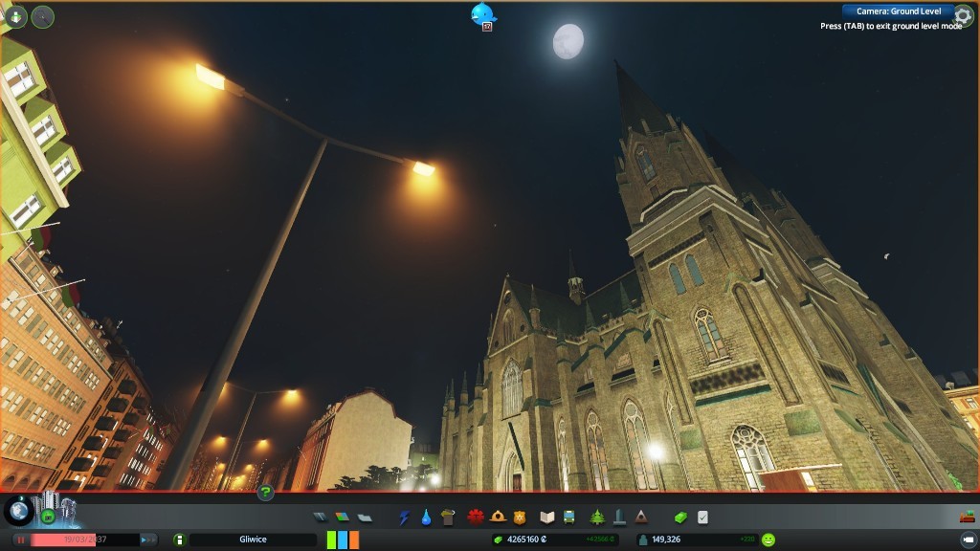Viewport: 980px width, 551px height.
Task: Click the Camera: Ground Level label
Action: click(x=898, y=11)
